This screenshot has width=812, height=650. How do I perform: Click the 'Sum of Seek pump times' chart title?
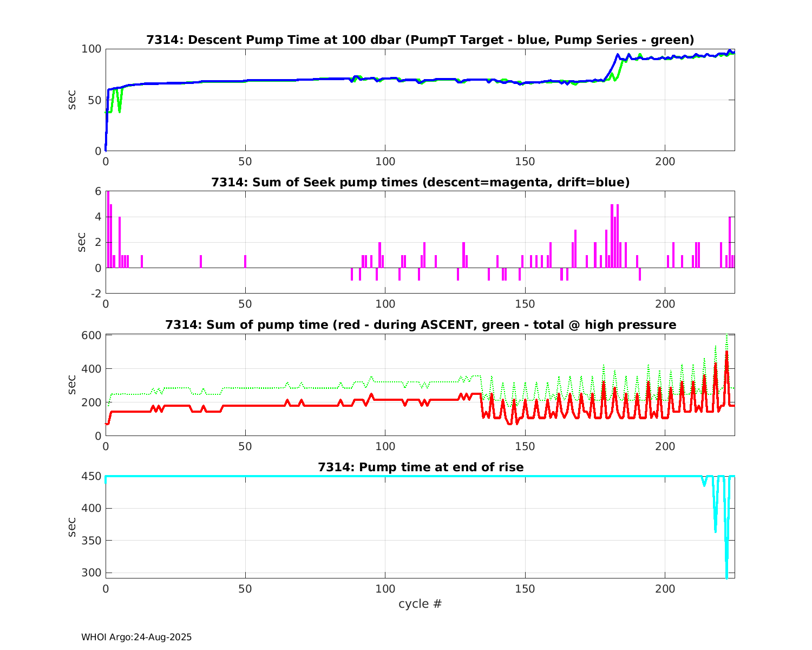[x=420, y=183]
